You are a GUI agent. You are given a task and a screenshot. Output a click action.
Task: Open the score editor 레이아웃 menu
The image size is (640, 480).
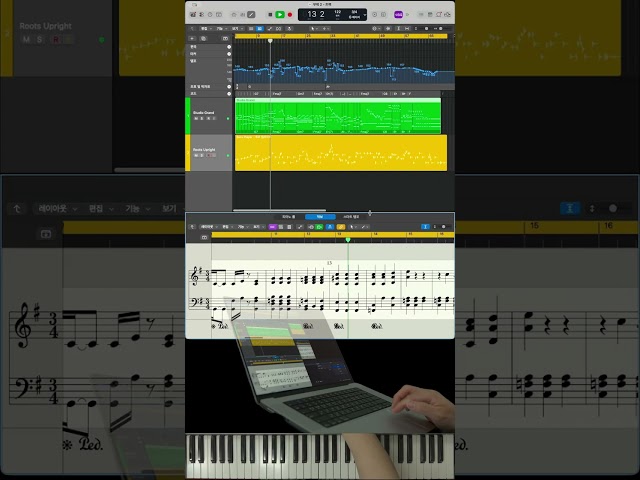point(208,227)
